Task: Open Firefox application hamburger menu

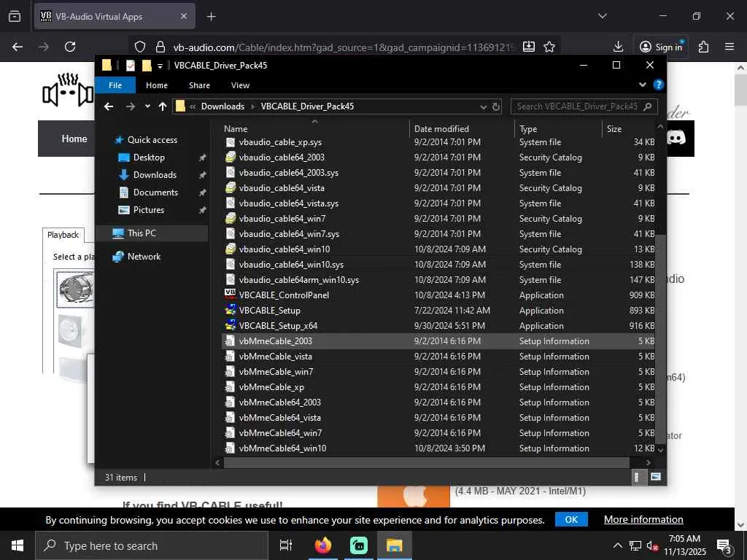Action: [729, 47]
